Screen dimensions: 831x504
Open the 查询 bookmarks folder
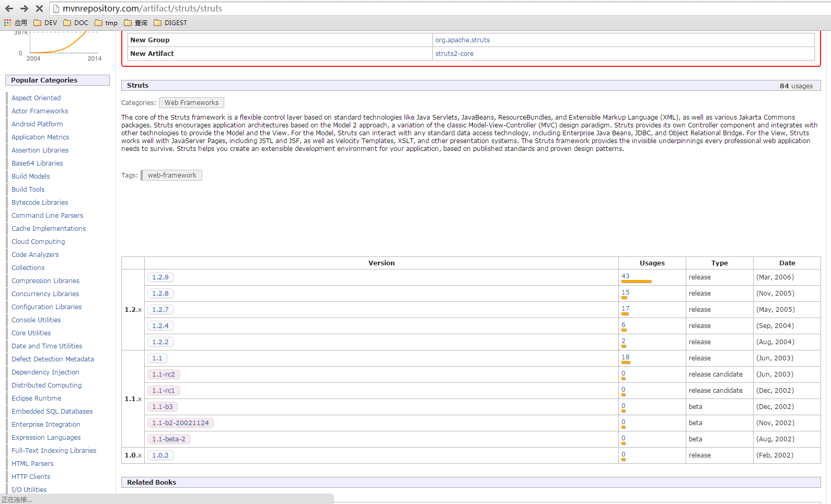[136, 23]
